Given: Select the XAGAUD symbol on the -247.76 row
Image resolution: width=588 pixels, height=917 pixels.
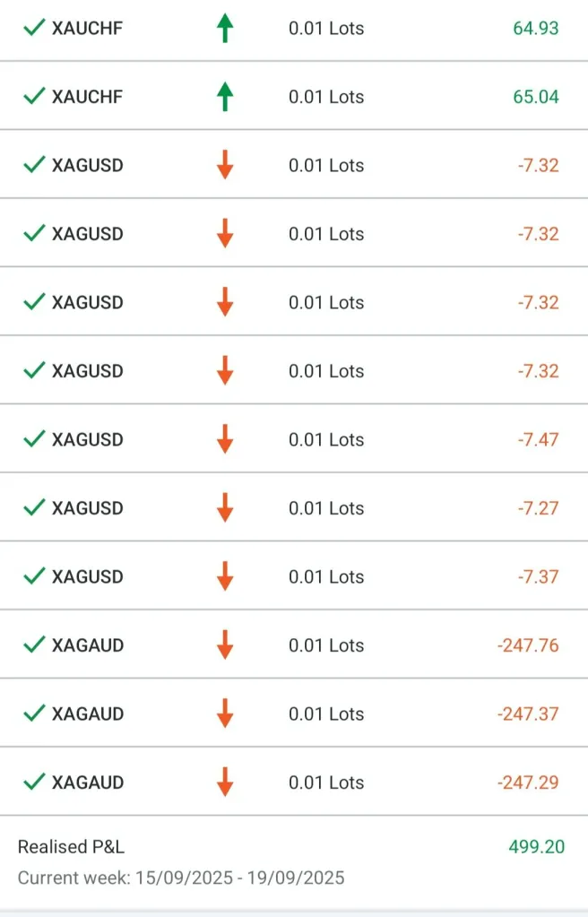Looking at the screenshot, I should (88, 645).
